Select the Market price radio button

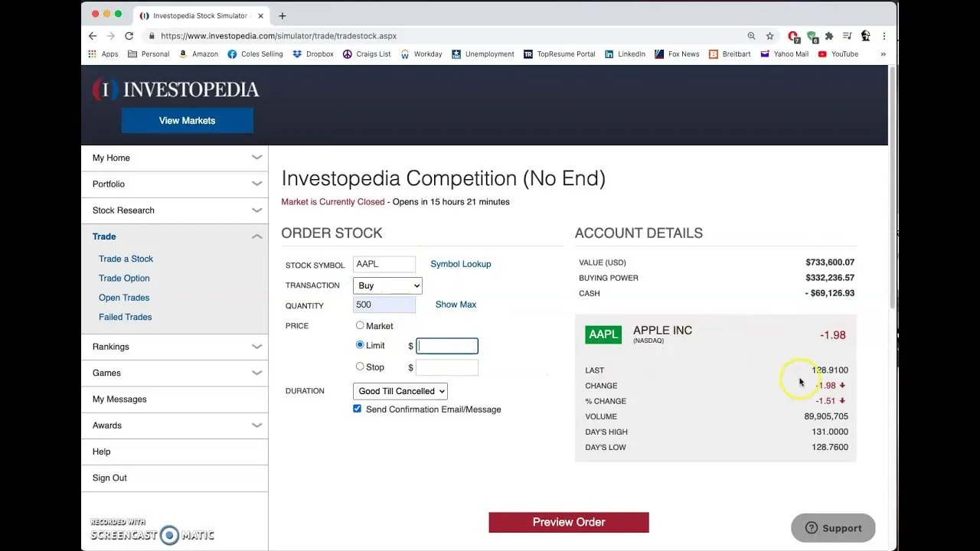tap(360, 325)
